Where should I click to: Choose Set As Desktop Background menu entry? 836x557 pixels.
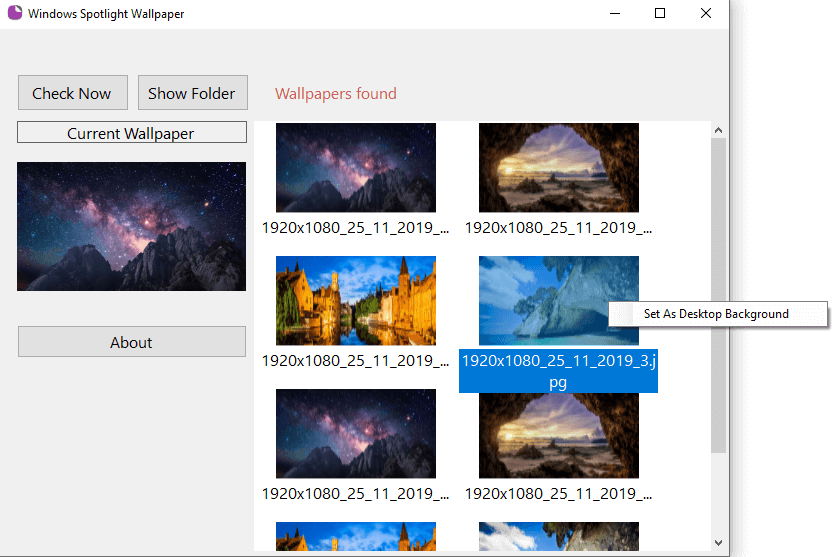pyautogui.click(x=718, y=314)
